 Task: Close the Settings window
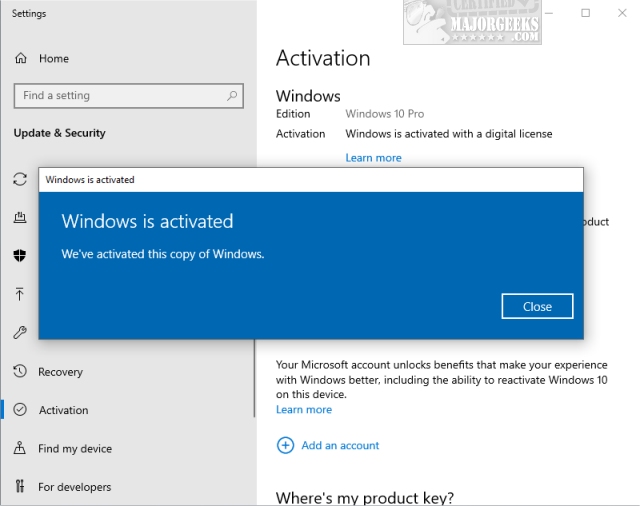click(622, 13)
